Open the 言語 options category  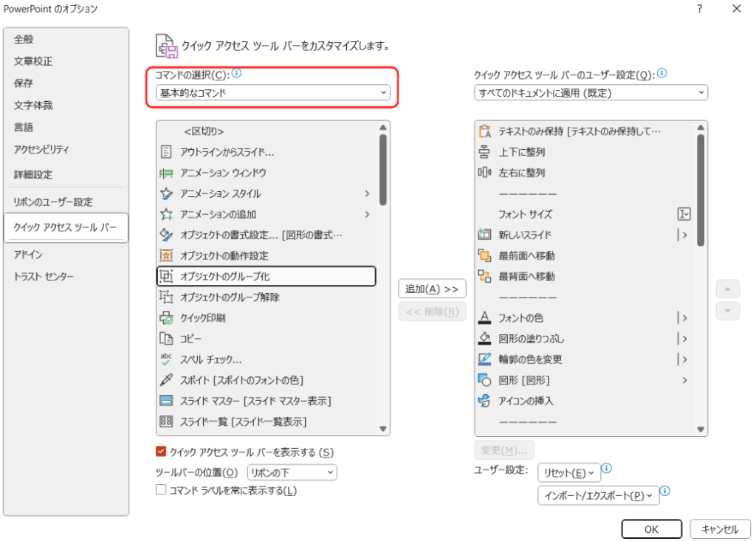[x=24, y=127]
